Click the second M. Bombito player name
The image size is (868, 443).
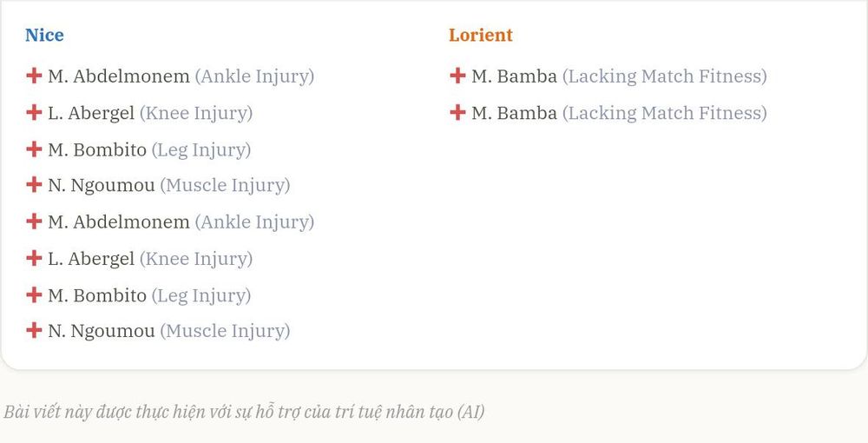point(97,295)
